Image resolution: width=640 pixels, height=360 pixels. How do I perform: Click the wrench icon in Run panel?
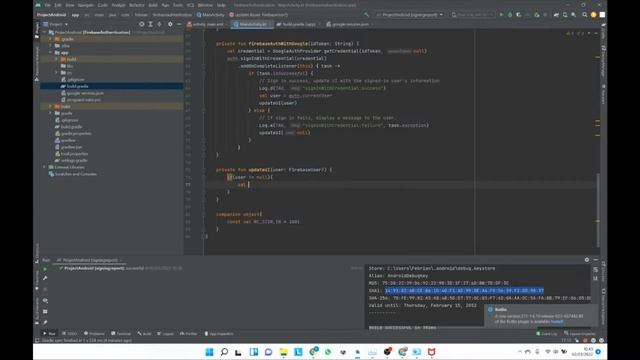[x=45, y=278]
